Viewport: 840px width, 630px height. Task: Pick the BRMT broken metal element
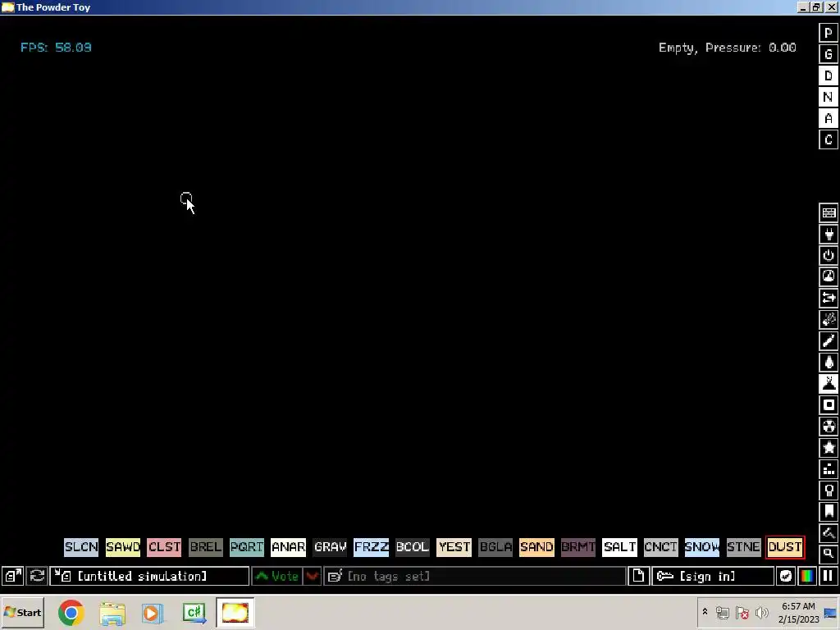click(x=578, y=547)
